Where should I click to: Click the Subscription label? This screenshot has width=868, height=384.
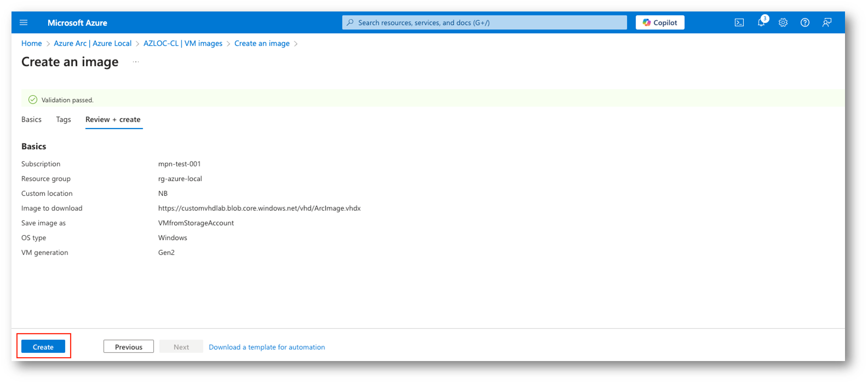[41, 164]
